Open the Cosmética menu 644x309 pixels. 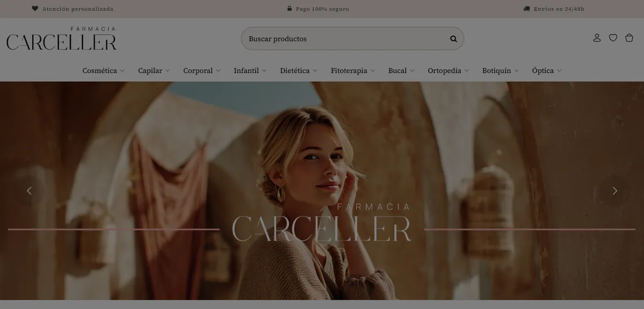99,70
